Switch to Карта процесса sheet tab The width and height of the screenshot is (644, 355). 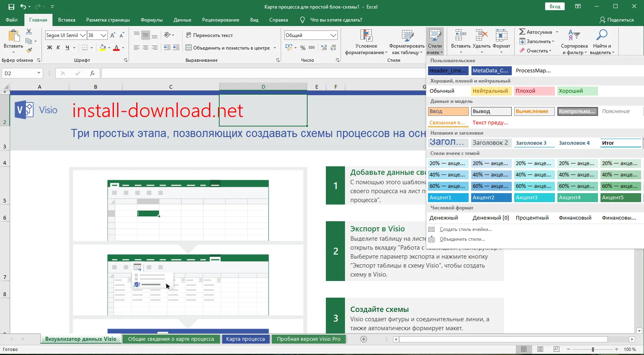(x=245, y=339)
